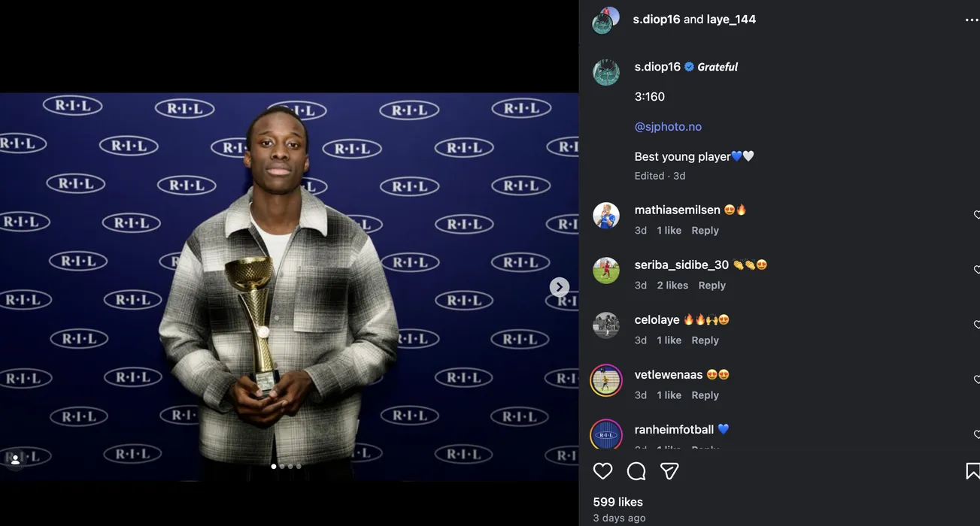Reply to mathiasemilsen's comment
Image resolution: width=980 pixels, height=526 pixels.
(705, 231)
